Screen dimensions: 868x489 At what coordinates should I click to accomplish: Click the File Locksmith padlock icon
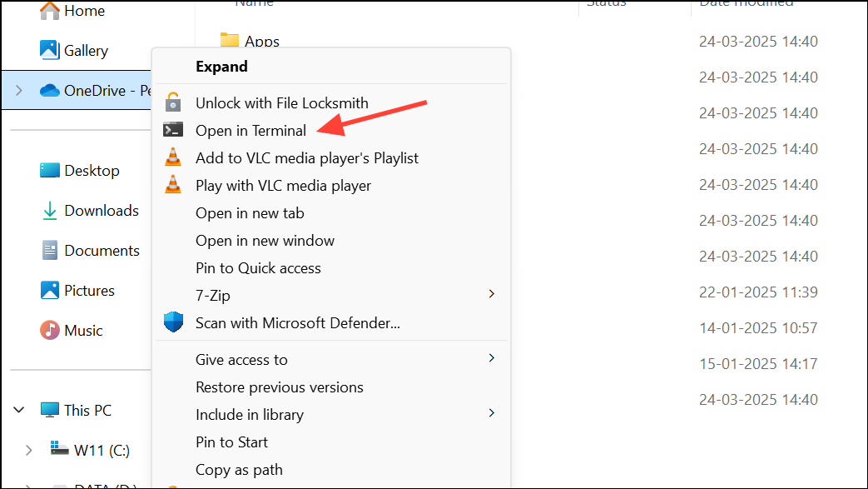173,102
